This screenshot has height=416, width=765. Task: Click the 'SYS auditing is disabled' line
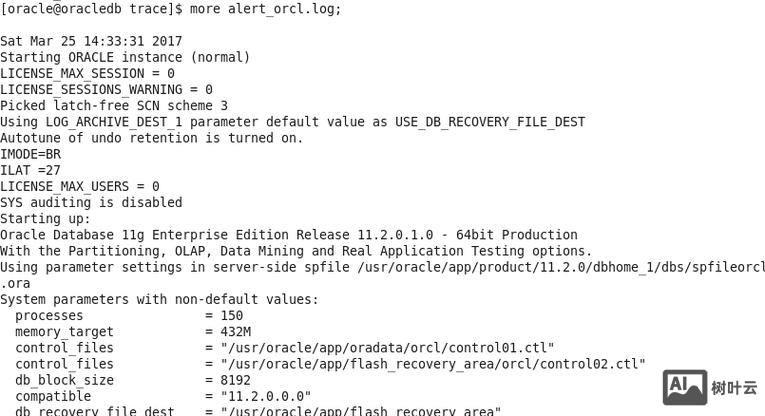[x=91, y=202]
